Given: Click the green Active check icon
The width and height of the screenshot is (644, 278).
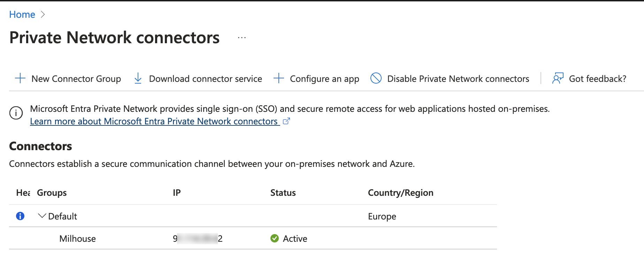Looking at the screenshot, I should click(275, 238).
